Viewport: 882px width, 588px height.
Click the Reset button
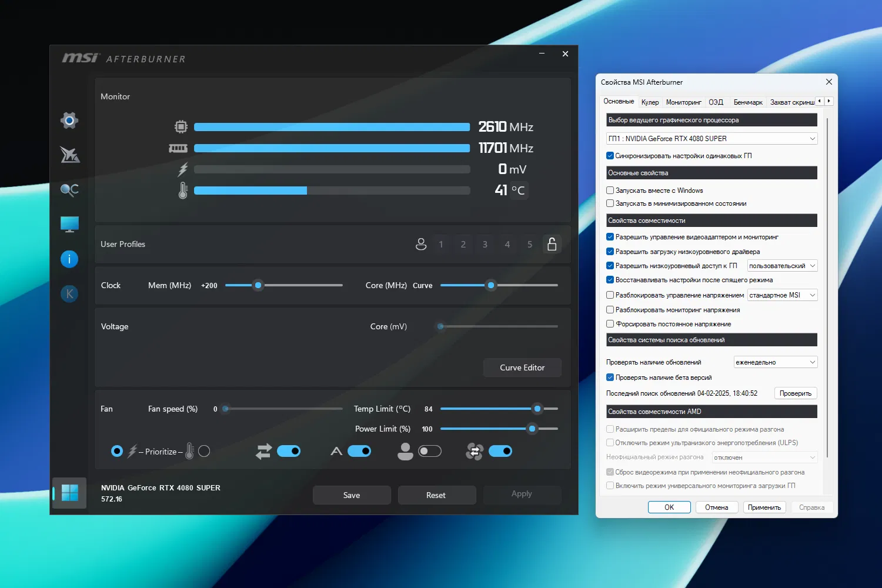point(436,495)
